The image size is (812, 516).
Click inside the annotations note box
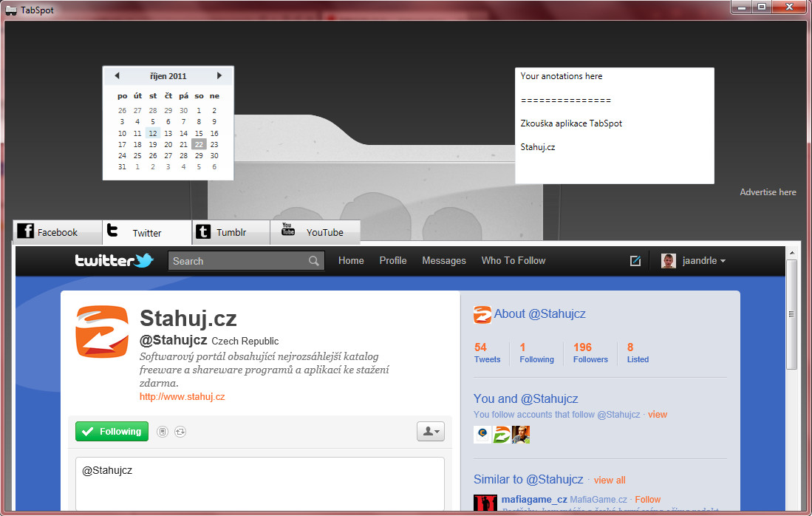(615, 126)
